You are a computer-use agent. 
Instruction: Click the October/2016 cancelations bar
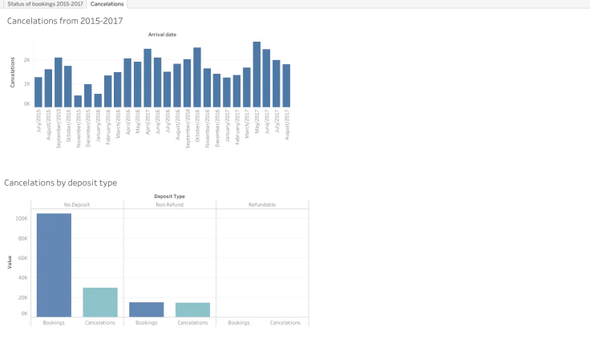tap(197, 78)
